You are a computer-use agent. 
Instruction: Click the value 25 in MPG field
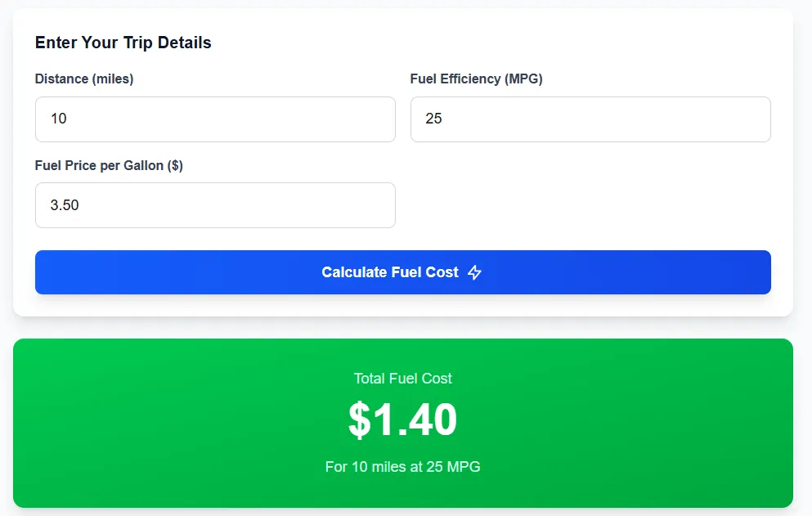coord(434,118)
